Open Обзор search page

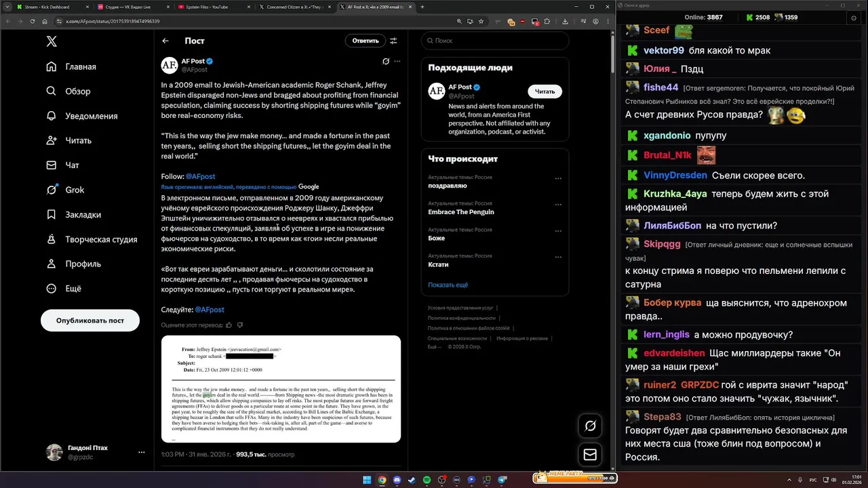coord(68,91)
